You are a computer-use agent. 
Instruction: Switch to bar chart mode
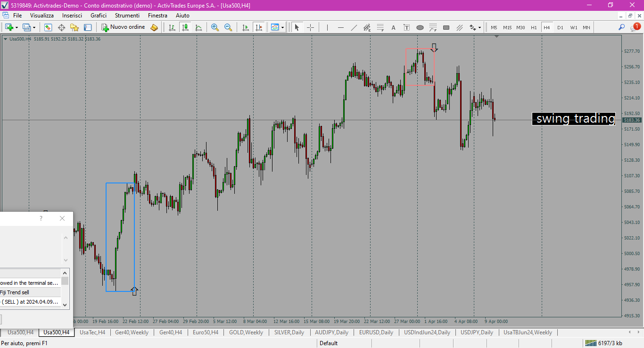pos(172,27)
